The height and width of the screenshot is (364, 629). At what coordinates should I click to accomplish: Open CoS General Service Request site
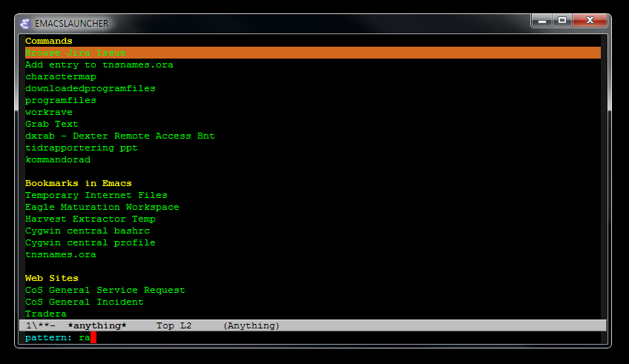pos(105,291)
